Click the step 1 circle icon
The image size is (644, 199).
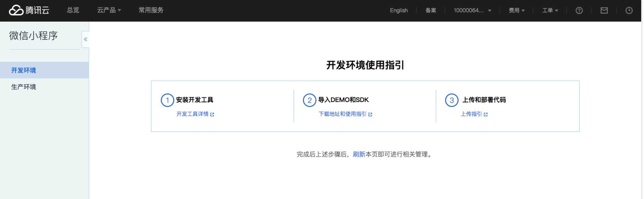tap(167, 100)
